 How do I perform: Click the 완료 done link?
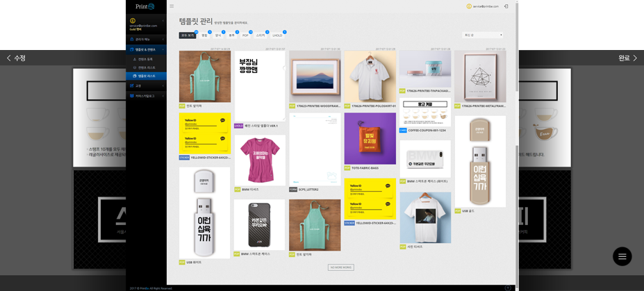tap(628, 58)
